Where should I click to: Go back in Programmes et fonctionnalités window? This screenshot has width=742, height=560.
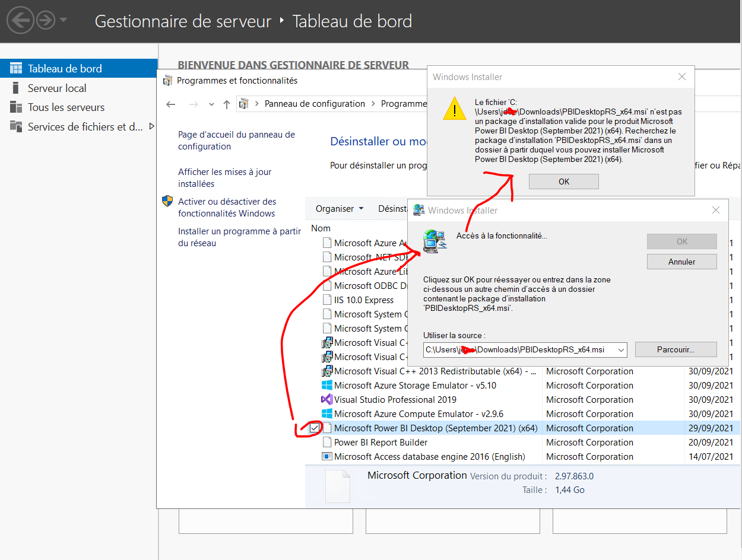click(x=171, y=104)
